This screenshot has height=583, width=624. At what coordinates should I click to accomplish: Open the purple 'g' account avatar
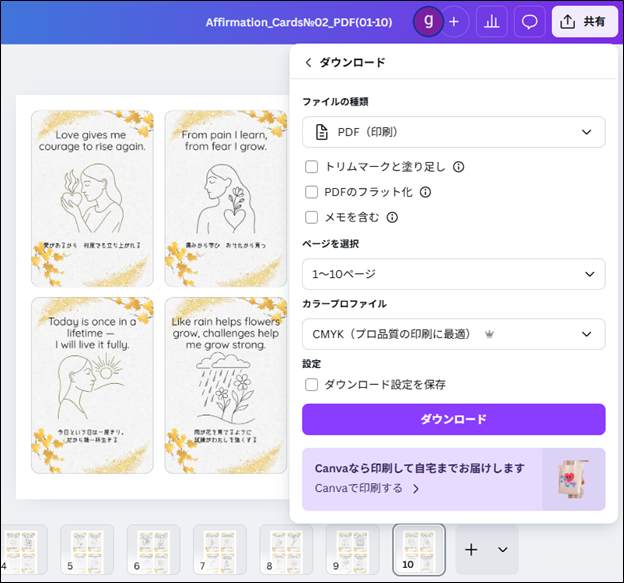(429, 21)
